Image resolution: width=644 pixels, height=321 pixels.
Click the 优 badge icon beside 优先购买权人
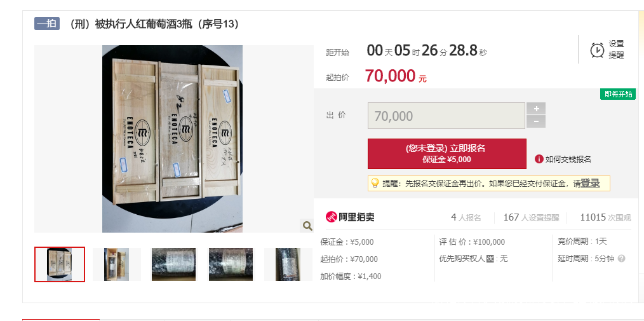coord(490,259)
